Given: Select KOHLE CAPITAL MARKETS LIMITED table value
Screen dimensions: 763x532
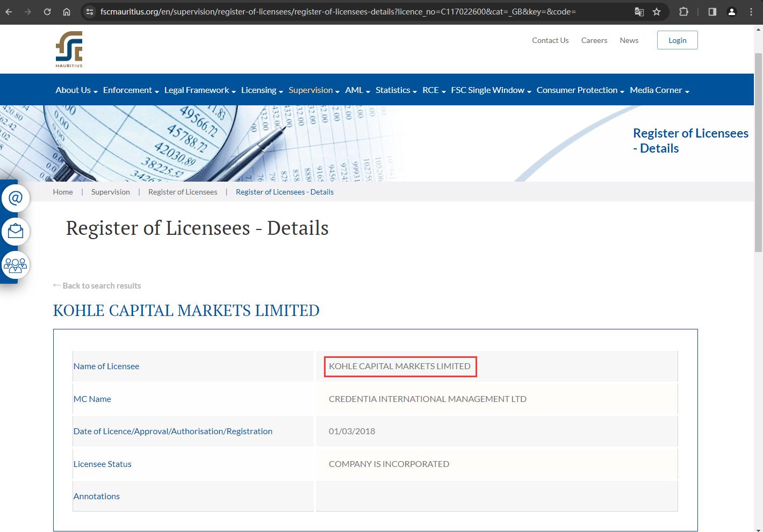Looking at the screenshot, I should 400,366.
